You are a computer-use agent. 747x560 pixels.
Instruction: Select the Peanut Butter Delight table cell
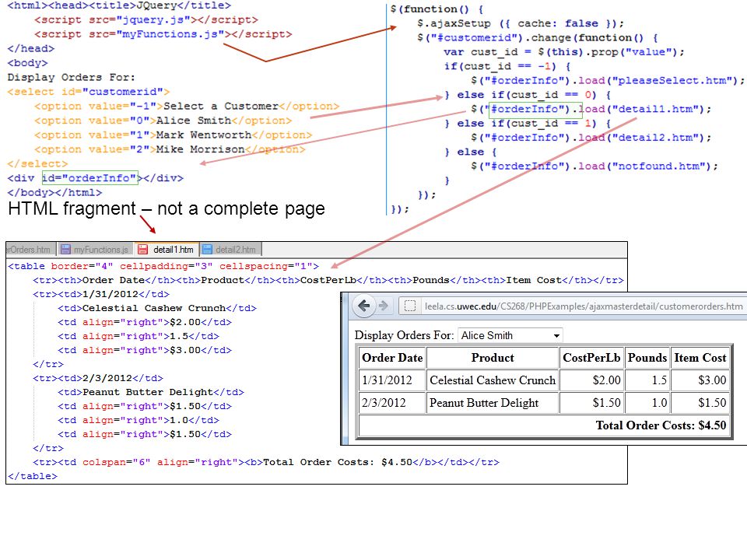point(493,403)
